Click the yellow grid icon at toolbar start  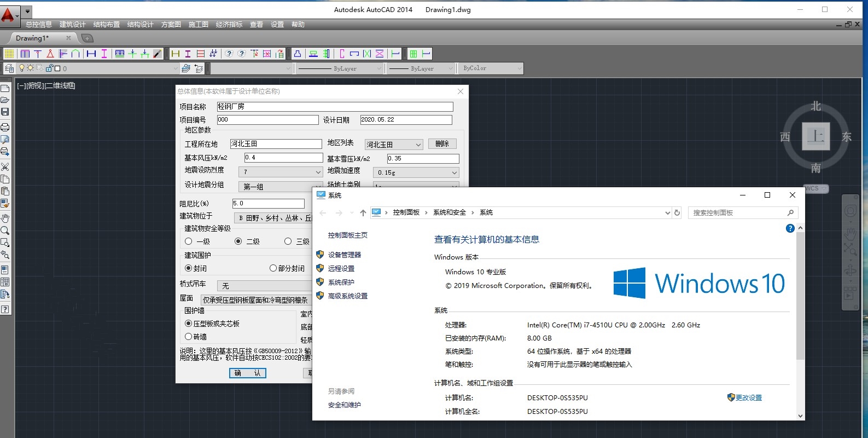(9, 54)
